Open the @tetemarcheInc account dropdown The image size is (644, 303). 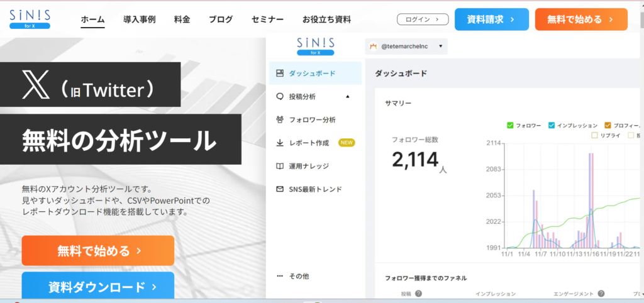pos(406,47)
